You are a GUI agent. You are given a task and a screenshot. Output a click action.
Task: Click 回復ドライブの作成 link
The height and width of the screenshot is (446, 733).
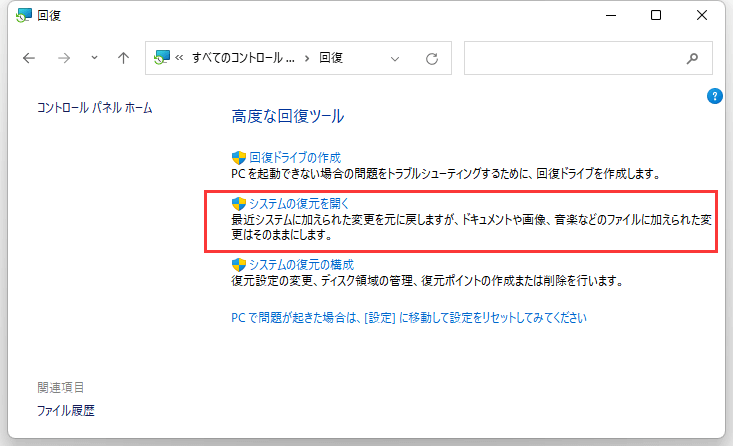pos(295,158)
